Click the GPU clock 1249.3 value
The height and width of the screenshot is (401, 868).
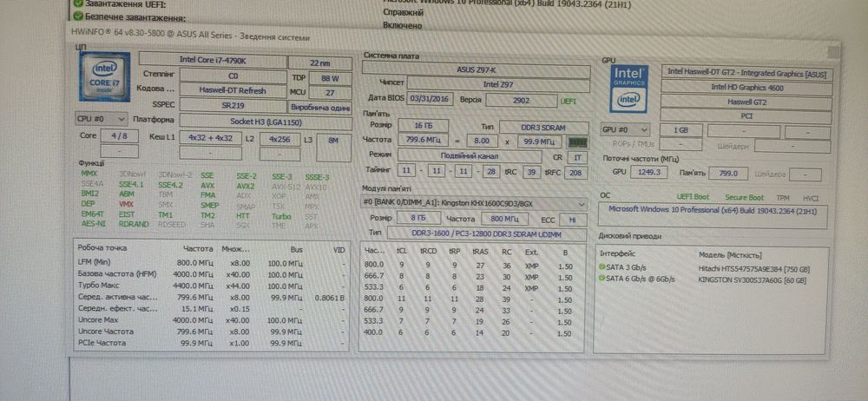(648, 173)
